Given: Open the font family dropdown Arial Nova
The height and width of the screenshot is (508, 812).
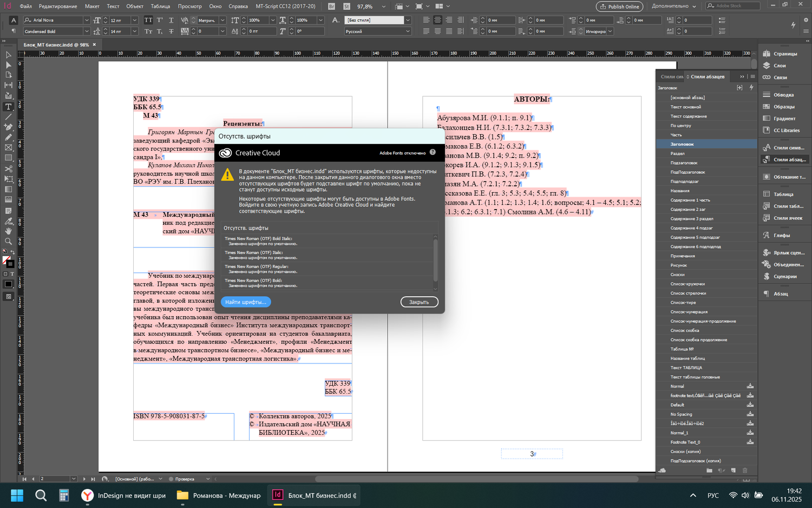Looking at the screenshot, I should (x=86, y=20).
